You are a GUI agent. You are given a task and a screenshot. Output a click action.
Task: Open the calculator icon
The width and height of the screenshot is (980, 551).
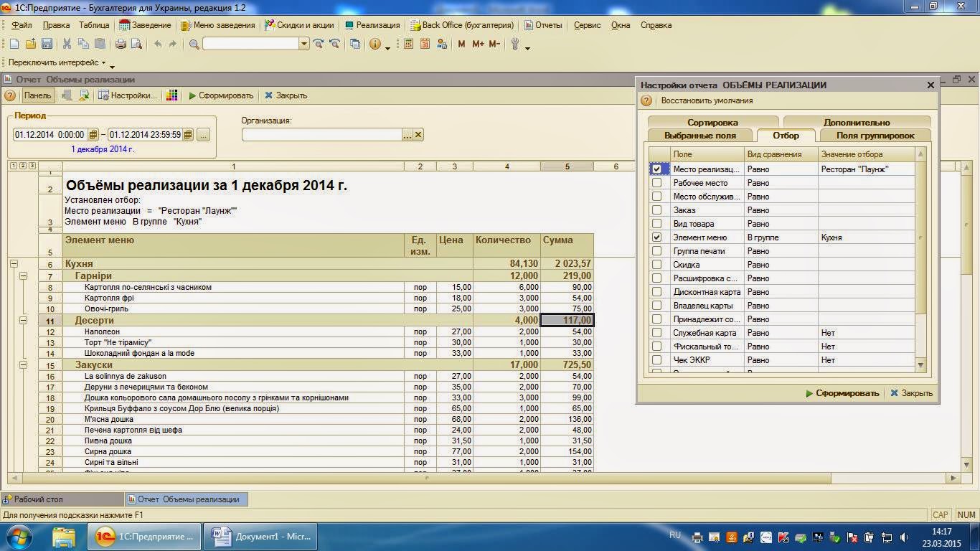408,44
